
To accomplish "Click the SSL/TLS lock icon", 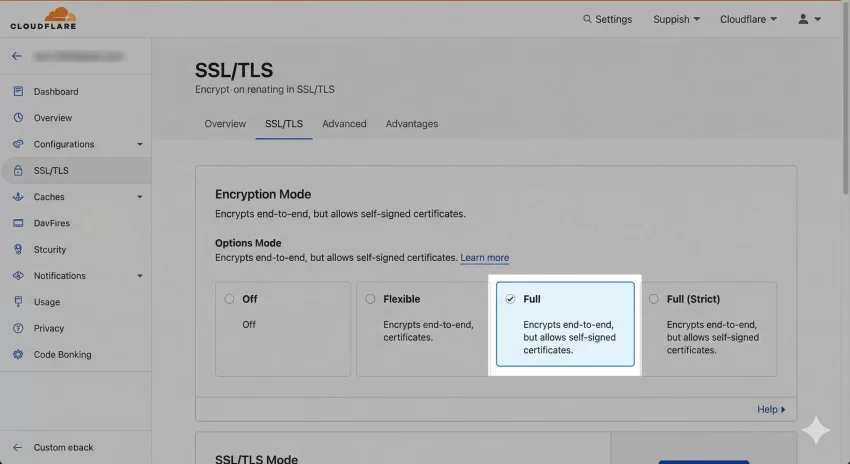I will pos(18,170).
